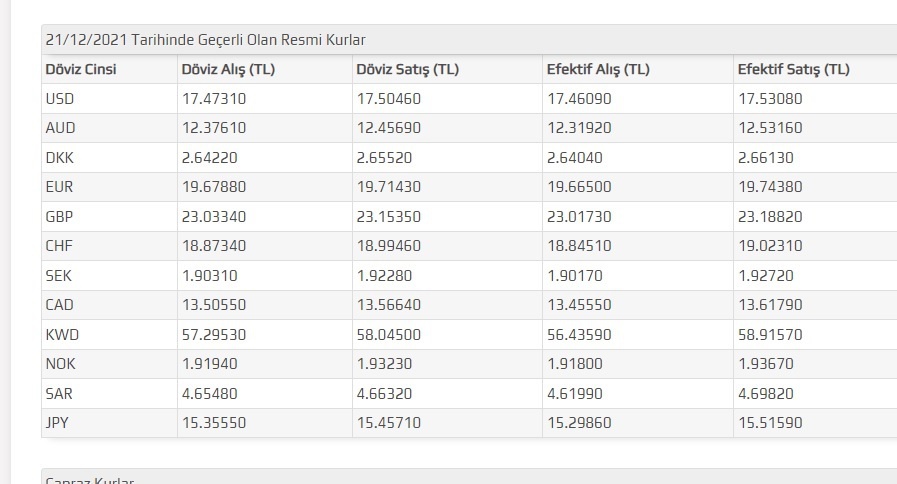This screenshot has height=484, width=897.
Task: Click the Efektif Alış (TL) column header
Action: tap(598, 69)
